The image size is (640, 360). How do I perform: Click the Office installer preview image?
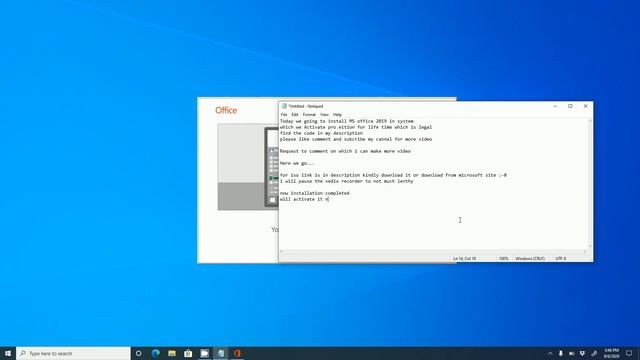click(248, 167)
